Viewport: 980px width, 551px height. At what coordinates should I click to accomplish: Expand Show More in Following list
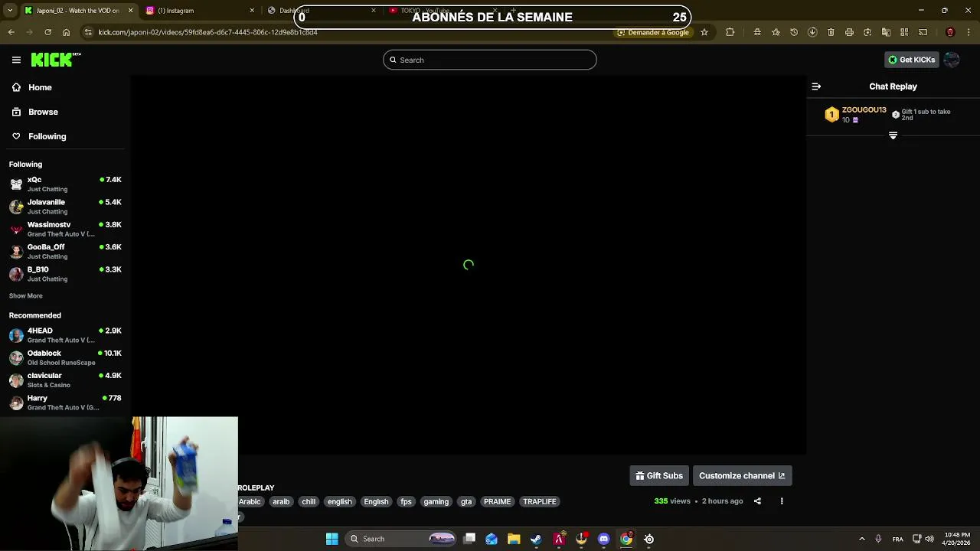pyautogui.click(x=26, y=296)
